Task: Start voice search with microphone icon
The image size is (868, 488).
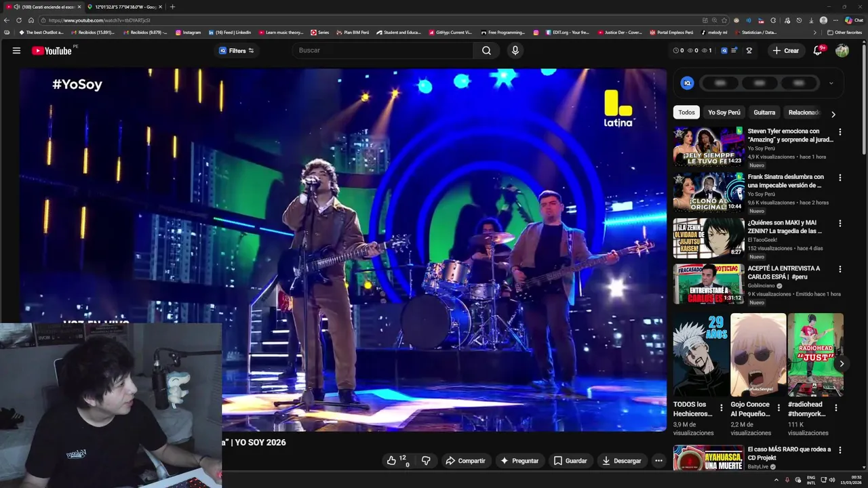Action: (515, 50)
